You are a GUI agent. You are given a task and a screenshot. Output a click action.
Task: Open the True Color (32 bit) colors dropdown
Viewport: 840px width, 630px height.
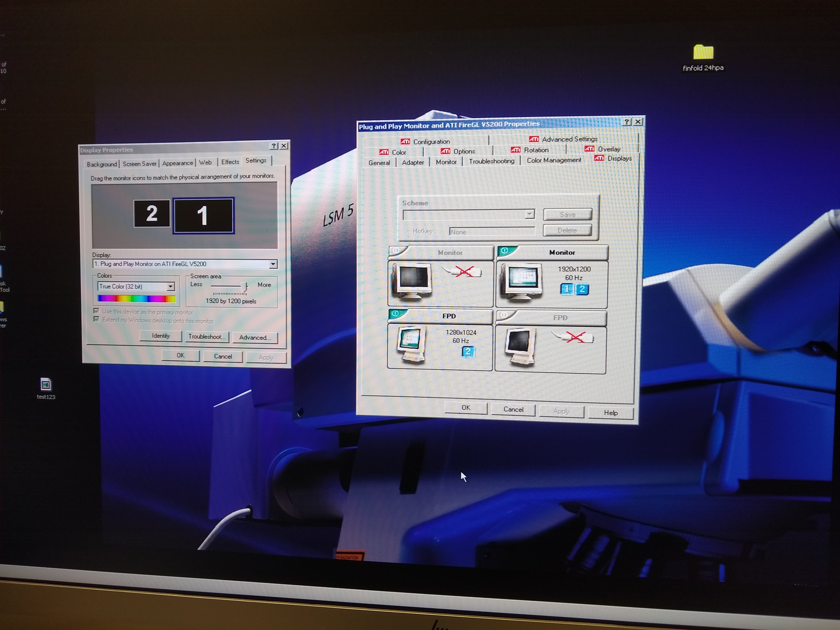click(x=170, y=287)
